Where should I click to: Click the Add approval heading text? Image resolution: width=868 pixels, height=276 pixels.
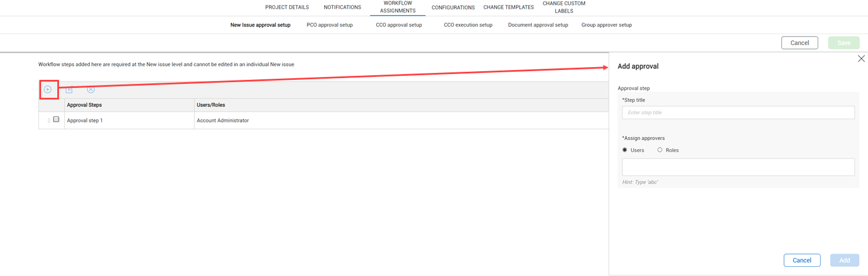[638, 67]
